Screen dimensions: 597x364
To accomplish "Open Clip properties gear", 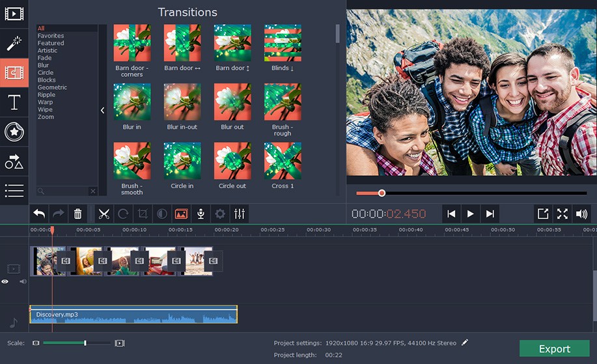I will tap(220, 214).
